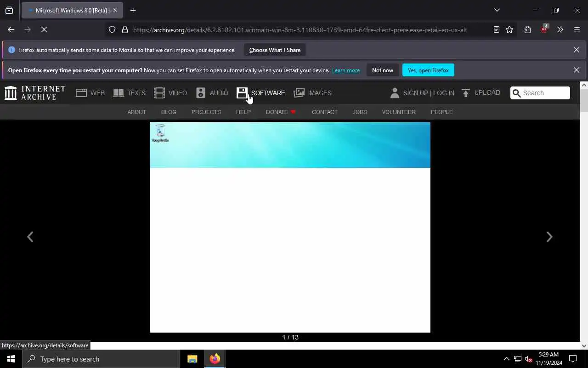Click LOG IN link
The image size is (588, 368).
[444, 93]
